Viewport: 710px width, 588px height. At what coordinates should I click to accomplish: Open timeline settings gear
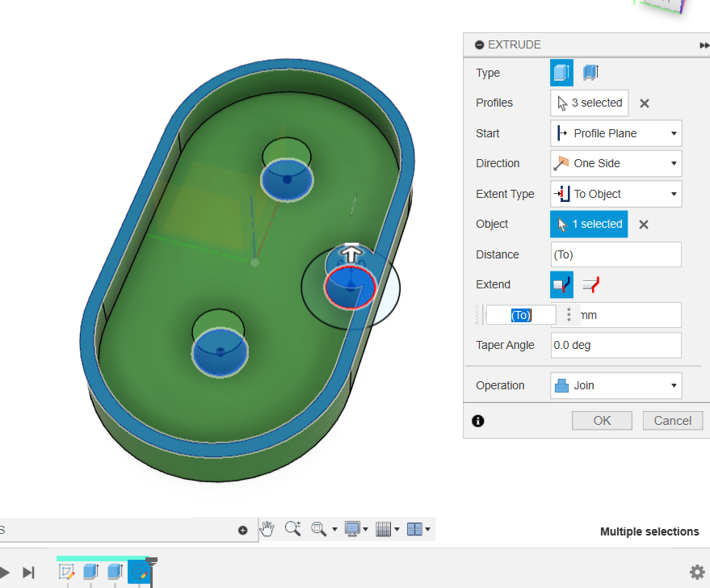point(696,572)
